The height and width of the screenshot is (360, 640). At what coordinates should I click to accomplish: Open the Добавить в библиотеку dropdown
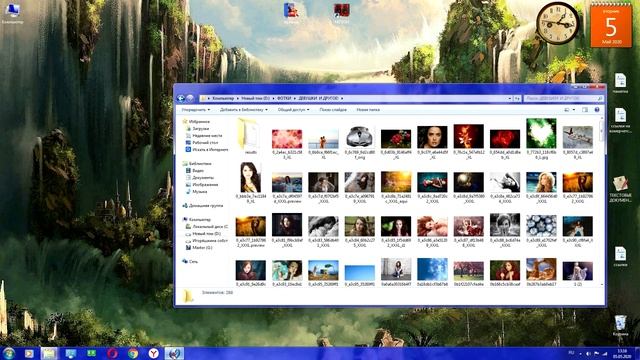coord(244,110)
